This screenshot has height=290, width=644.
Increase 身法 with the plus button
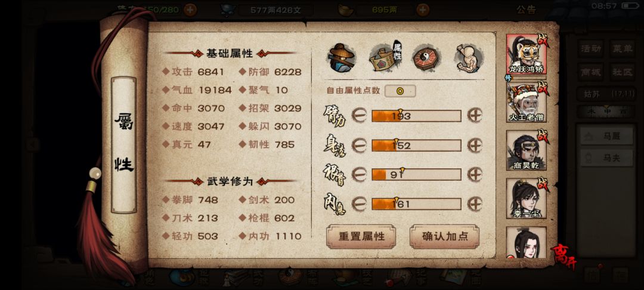[x=475, y=146]
